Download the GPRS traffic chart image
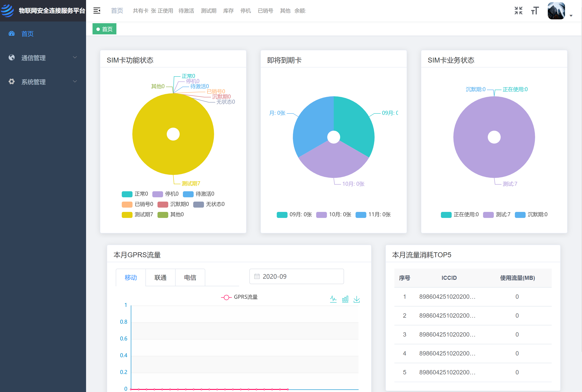Viewport: 582px width, 392px height. 357,299
